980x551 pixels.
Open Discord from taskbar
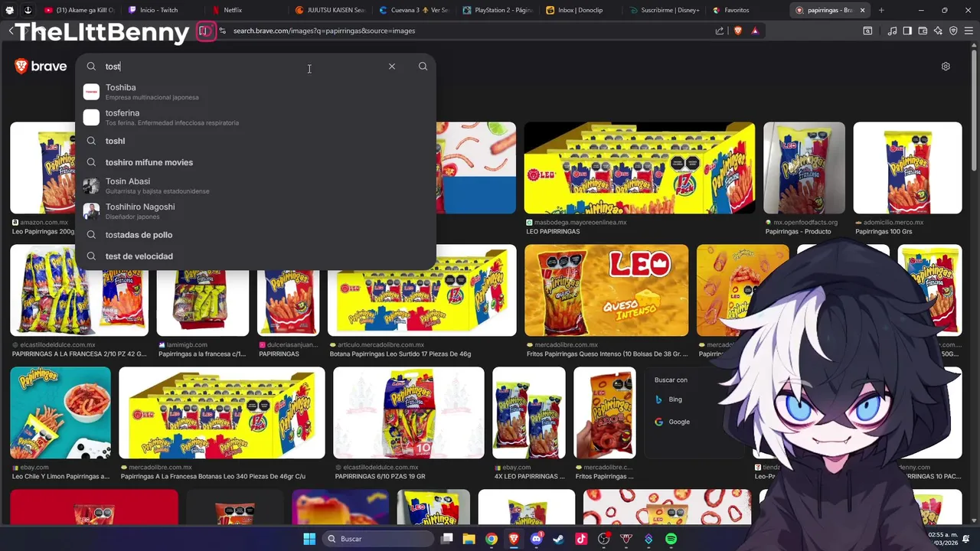[536, 539]
